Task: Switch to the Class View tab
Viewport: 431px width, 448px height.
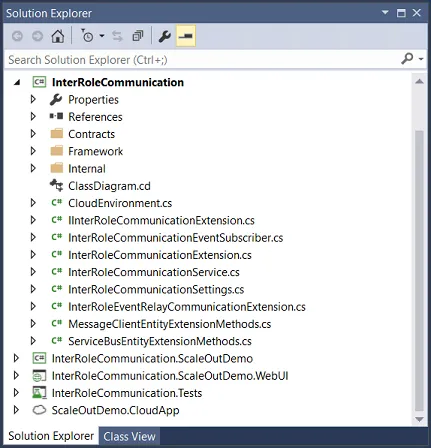Action: (129, 436)
